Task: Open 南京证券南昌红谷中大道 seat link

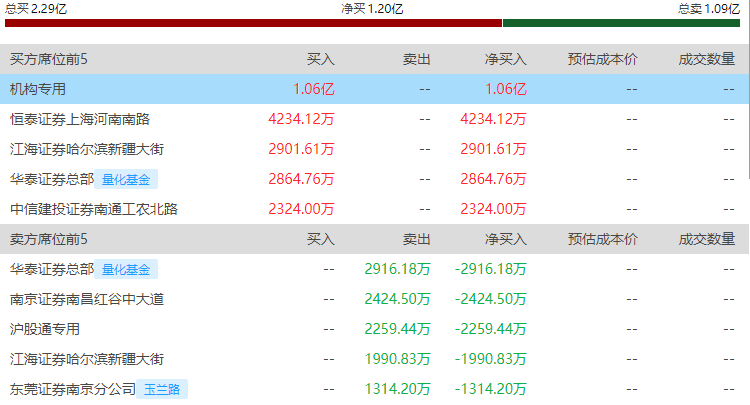Action: (x=87, y=299)
